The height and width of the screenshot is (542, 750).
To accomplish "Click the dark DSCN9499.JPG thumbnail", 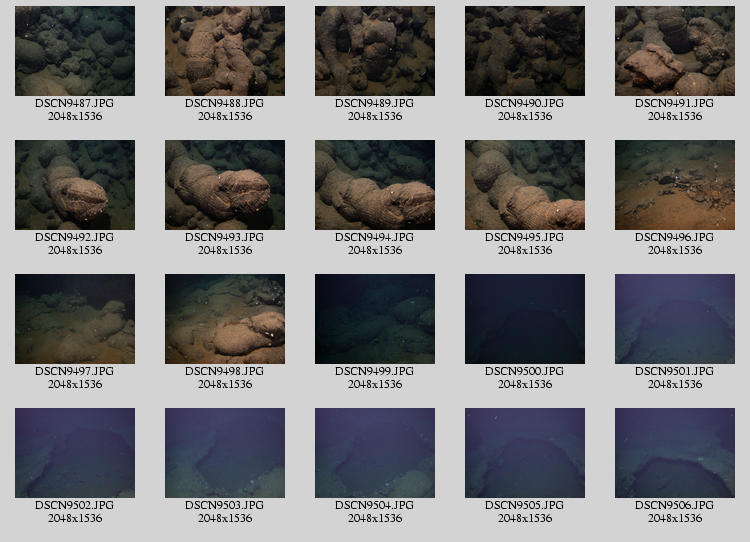I will 375,319.
